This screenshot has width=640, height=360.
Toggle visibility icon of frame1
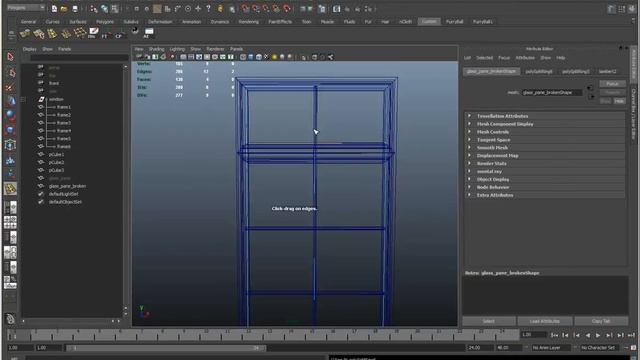(41, 107)
